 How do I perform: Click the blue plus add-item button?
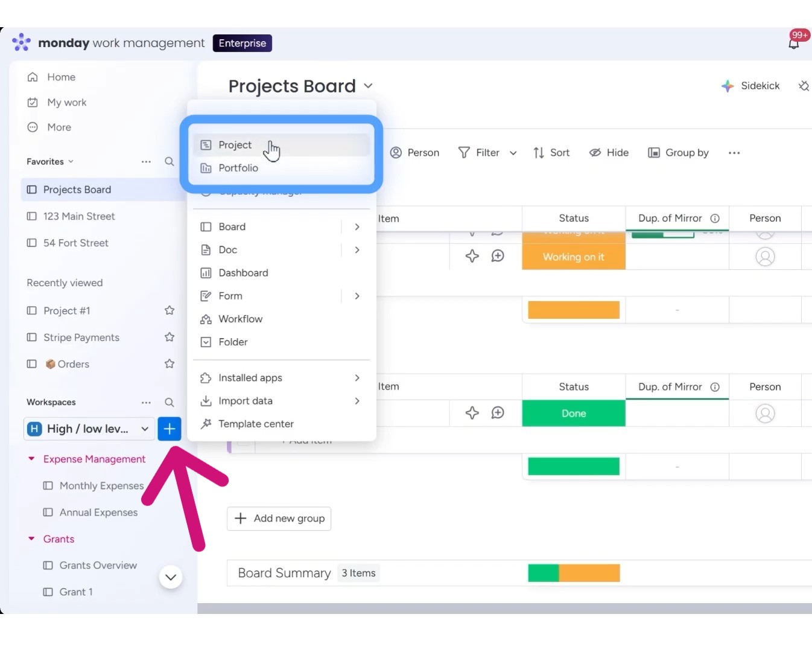pos(170,429)
